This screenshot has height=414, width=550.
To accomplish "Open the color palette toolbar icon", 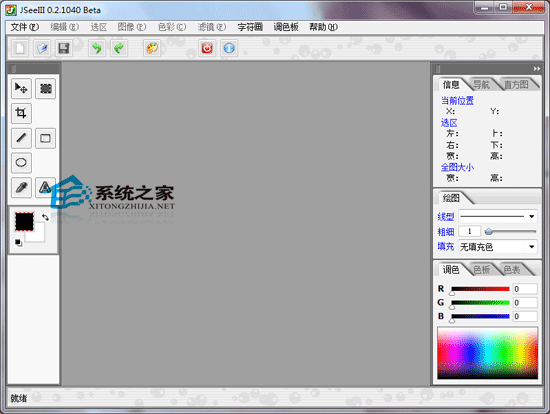I will [x=152, y=48].
